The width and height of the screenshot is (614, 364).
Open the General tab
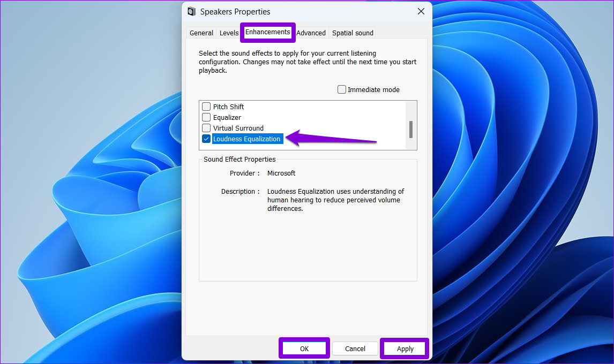click(201, 33)
